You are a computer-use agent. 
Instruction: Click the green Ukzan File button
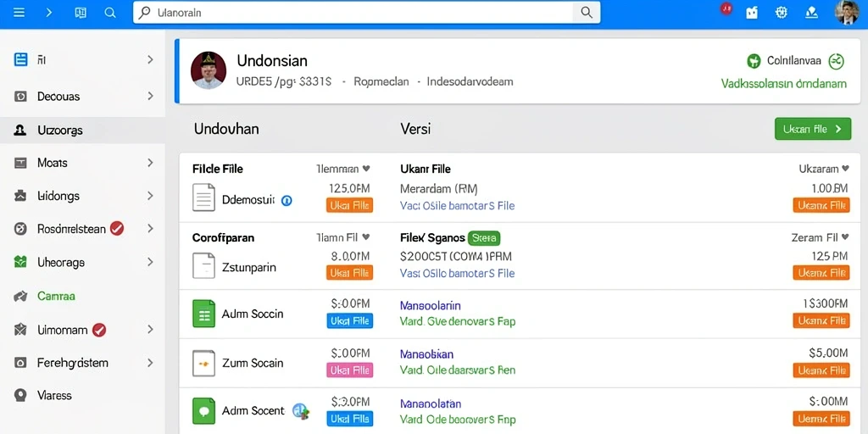pyautogui.click(x=813, y=129)
